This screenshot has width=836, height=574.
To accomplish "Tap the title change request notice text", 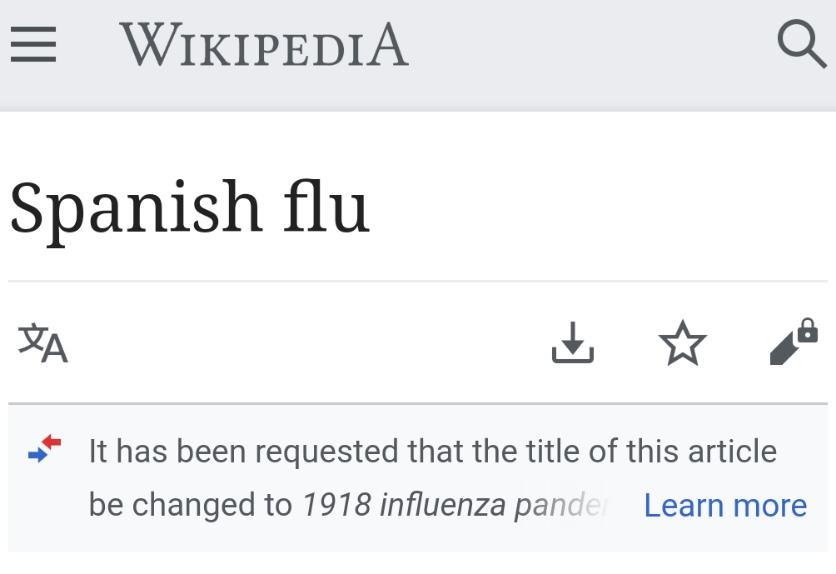I will (432, 478).
